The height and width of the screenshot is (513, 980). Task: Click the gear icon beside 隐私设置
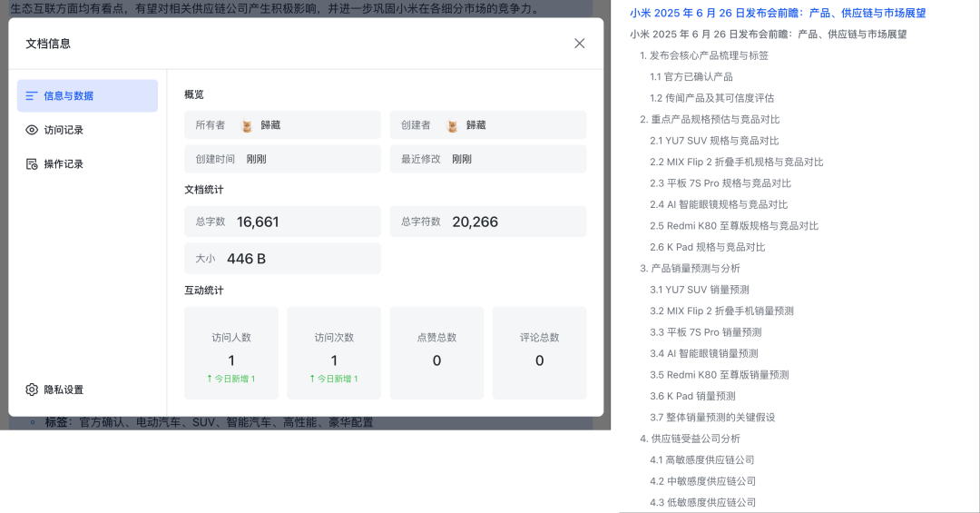(x=31, y=390)
